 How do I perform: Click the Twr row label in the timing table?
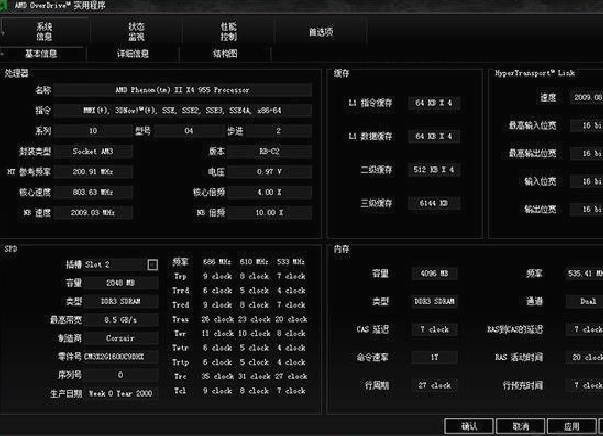(180, 333)
